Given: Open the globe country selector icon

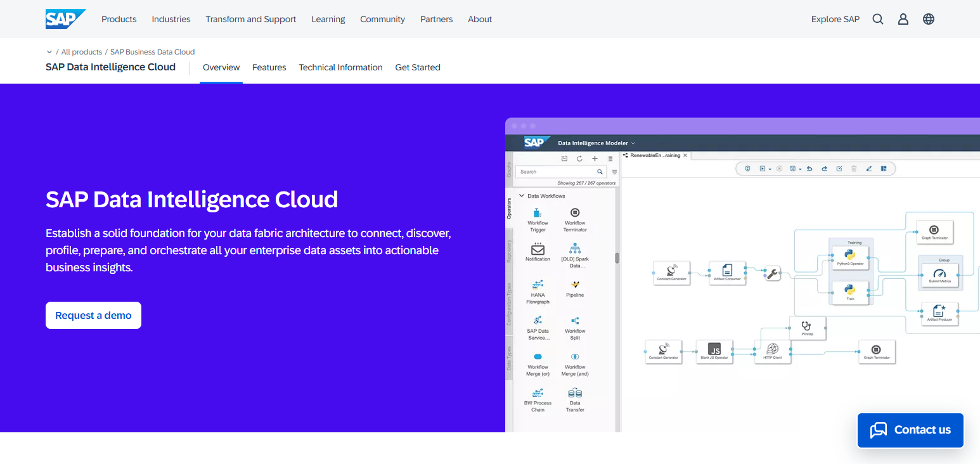Looking at the screenshot, I should tap(929, 19).
